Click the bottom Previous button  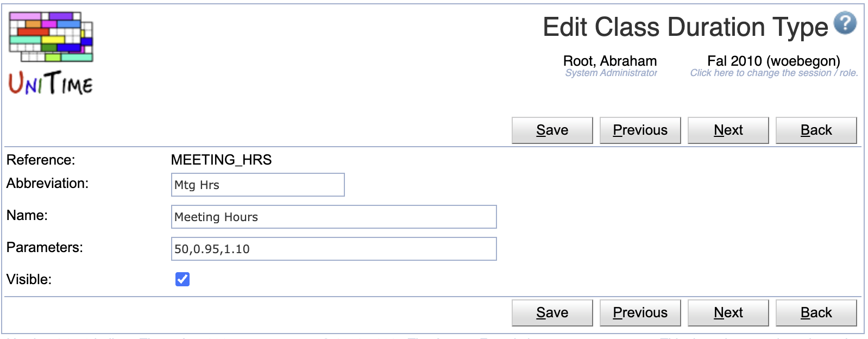640,313
